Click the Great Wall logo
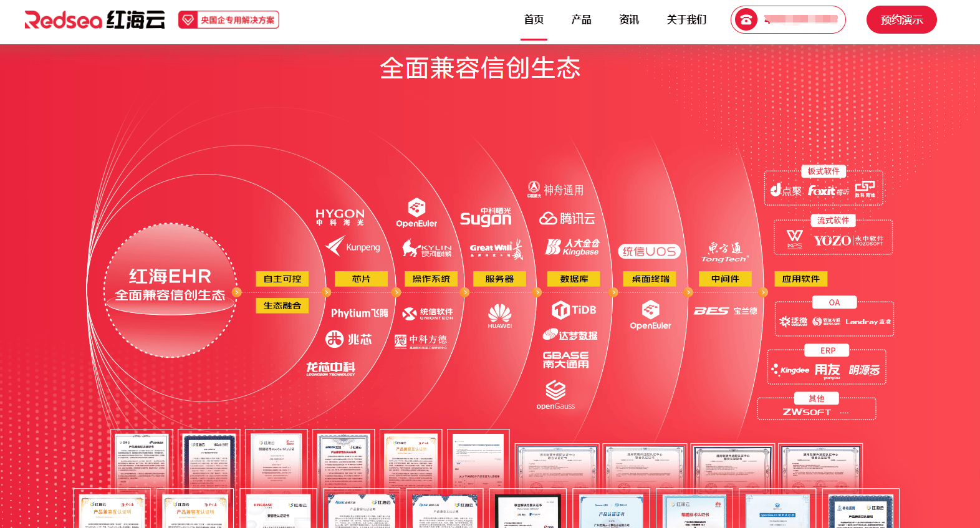980x528 pixels. coord(497,249)
